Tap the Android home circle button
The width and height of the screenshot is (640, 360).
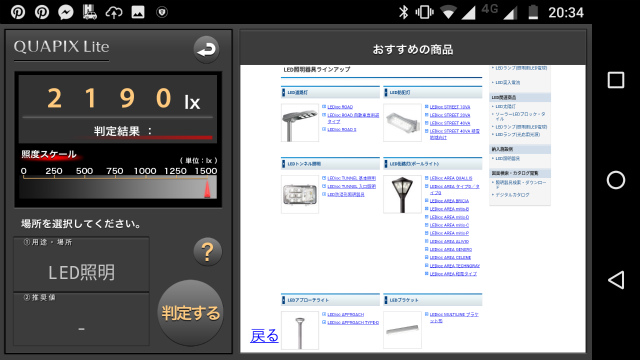[x=616, y=180]
